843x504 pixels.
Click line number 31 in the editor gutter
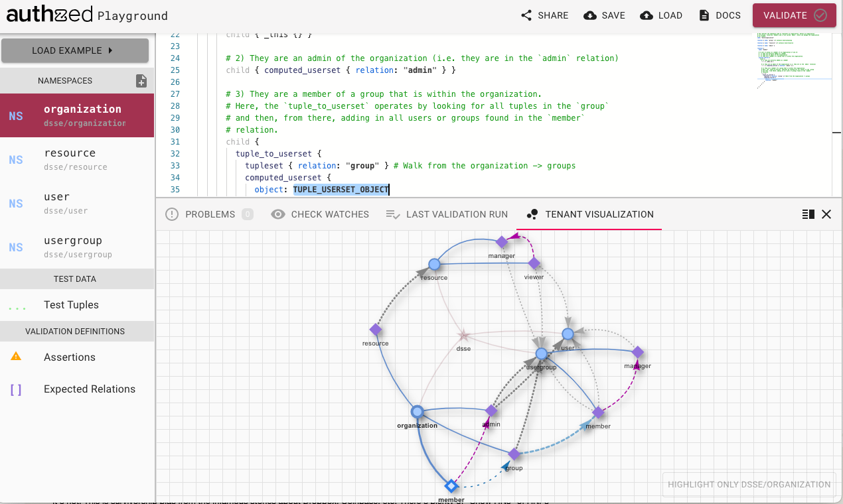(175, 142)
